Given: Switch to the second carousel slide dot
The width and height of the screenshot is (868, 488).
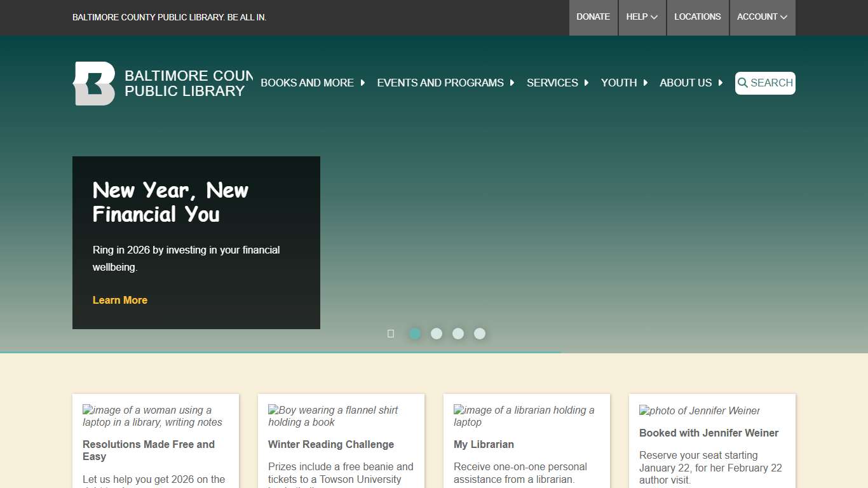Looking at the screenshot, I should [437, 334].
